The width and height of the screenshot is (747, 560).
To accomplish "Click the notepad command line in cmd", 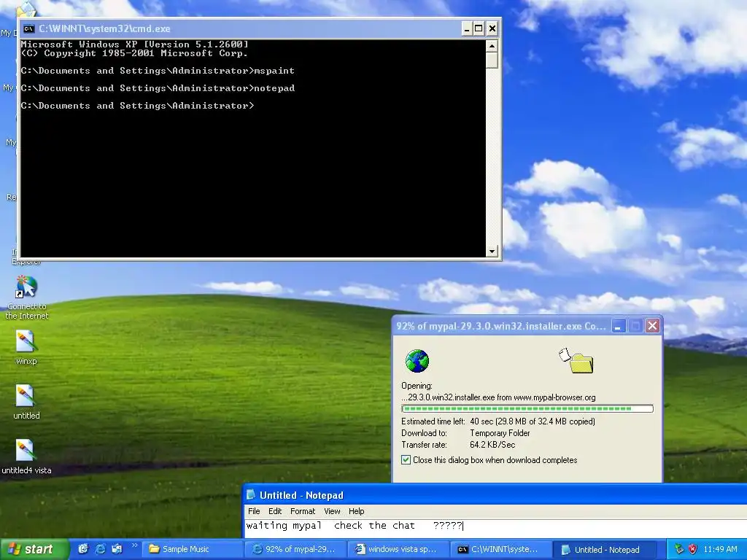I will coord(158,88).
